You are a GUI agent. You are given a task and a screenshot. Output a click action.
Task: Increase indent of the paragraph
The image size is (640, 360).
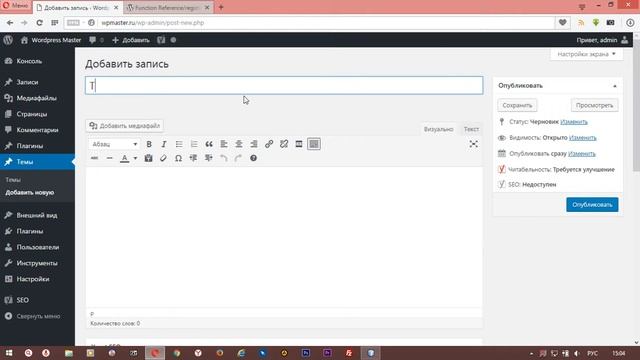pos(209,158)
